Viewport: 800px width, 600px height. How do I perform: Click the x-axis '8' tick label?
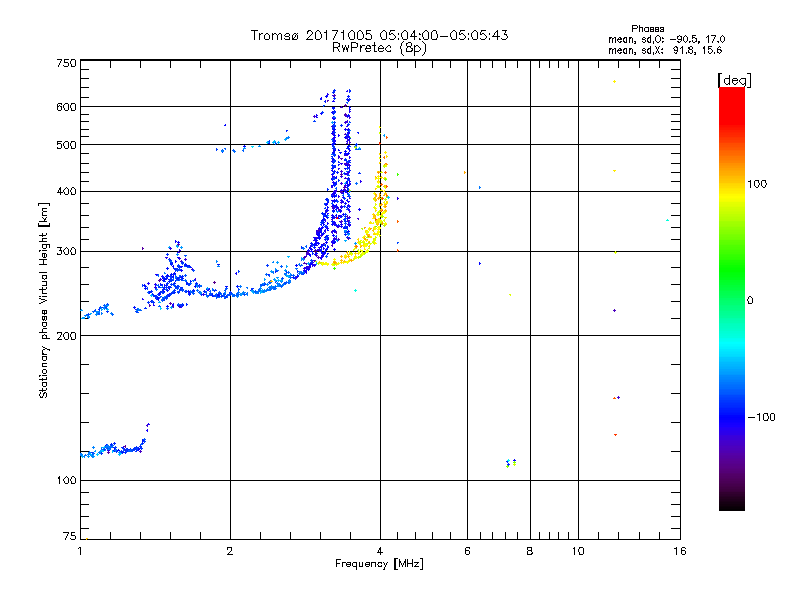click(530, 551)
